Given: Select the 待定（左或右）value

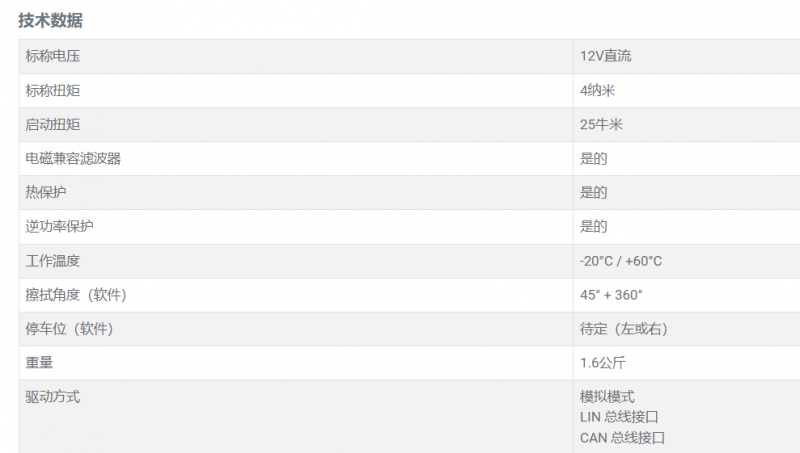Looking at the screenshot, I should click(x=624, y=329).
